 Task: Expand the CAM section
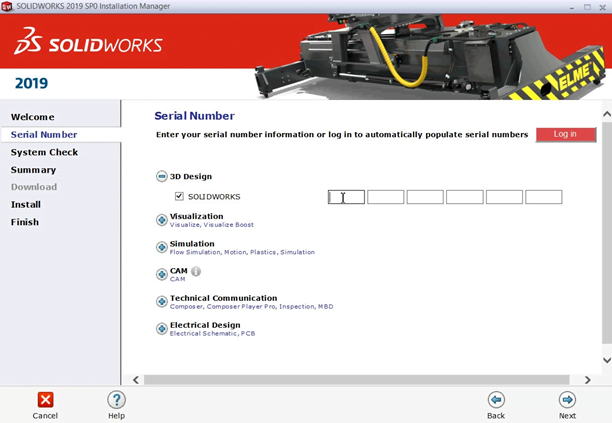(x=162, y=274)
